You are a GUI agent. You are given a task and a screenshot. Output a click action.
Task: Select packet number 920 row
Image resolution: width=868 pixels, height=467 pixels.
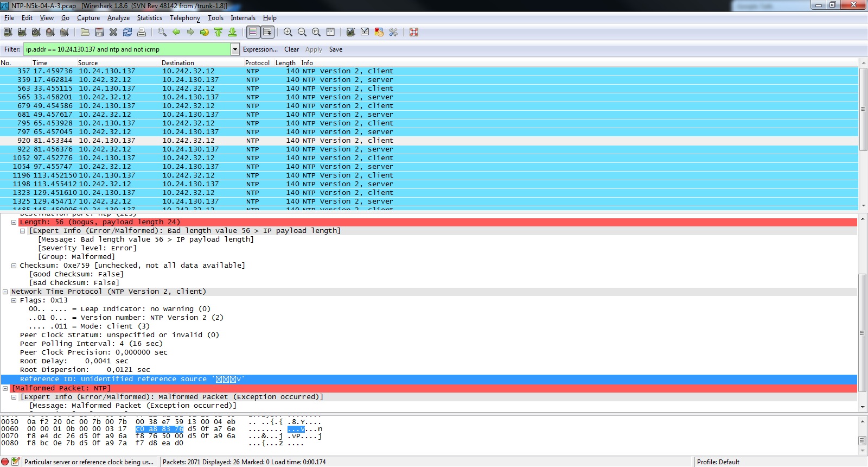click(429, 141)
